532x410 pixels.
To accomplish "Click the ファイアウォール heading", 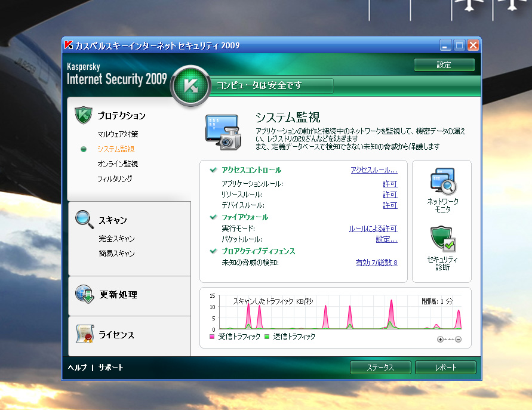I will coord(245,217).
